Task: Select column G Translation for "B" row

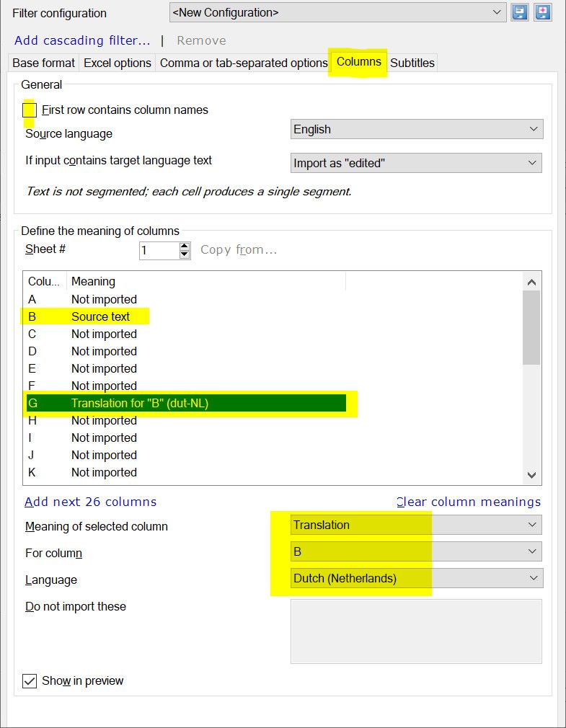Action: pos(186,403)
